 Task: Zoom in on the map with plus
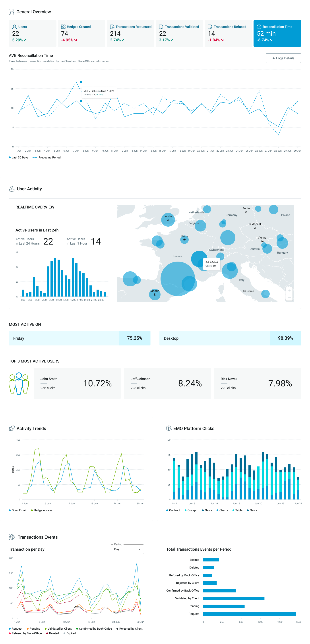(x=289, y=291)
